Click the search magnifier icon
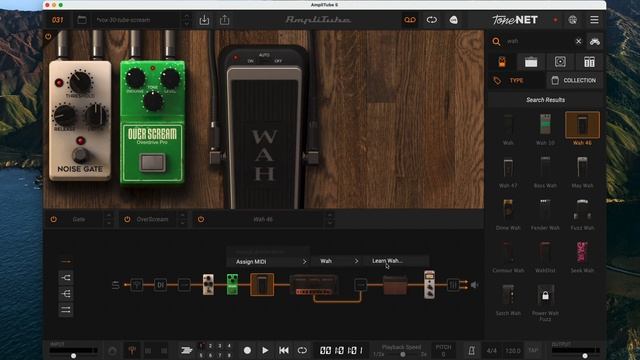This screenshot has height=360, width=640. click(496, 41)
